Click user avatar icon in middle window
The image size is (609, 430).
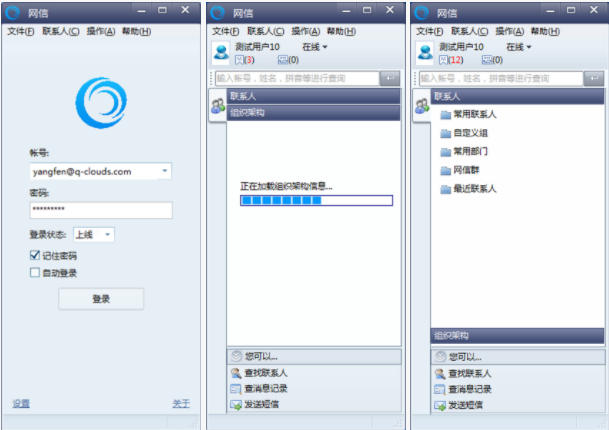point(221,52)
